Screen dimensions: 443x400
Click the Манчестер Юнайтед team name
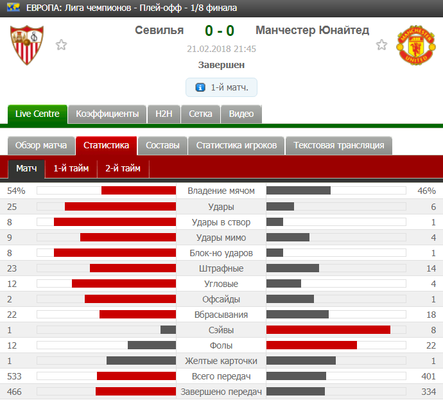(x=312, y=30)
